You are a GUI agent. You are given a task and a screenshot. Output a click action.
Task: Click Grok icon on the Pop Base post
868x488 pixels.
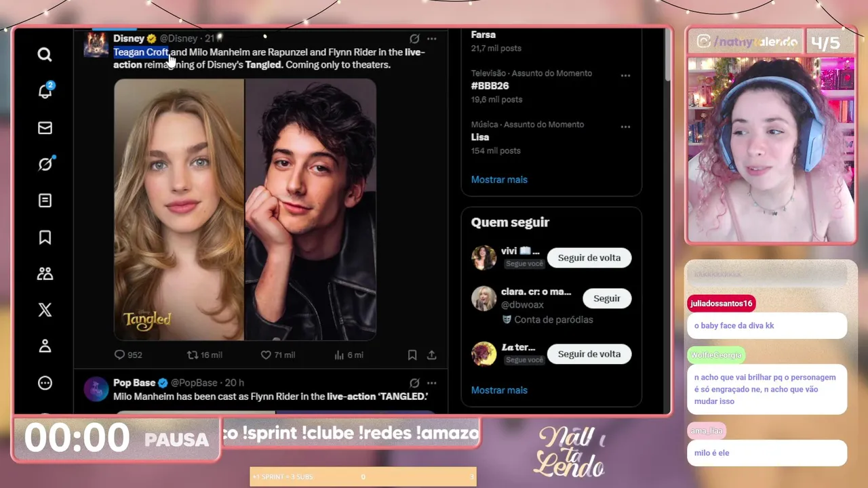point(414,383)
